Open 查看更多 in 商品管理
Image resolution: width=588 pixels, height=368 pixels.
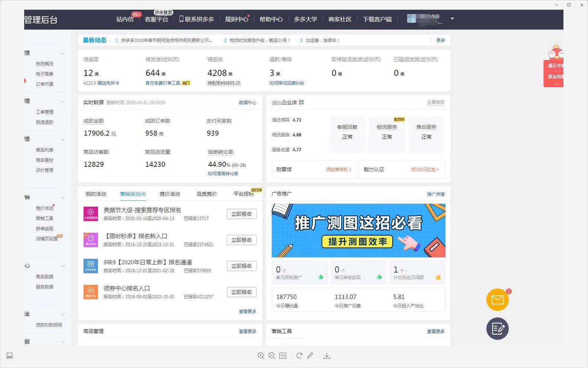pyautogui.click(x=247, y=331)
